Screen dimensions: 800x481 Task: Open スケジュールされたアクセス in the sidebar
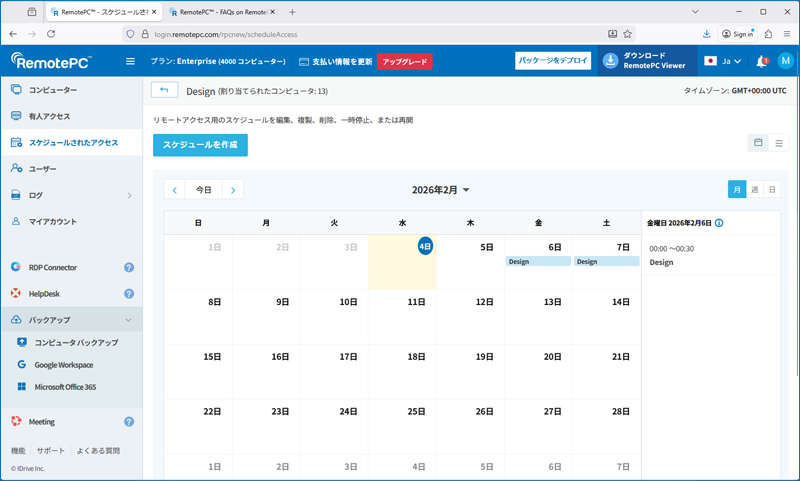pos(71,143)
